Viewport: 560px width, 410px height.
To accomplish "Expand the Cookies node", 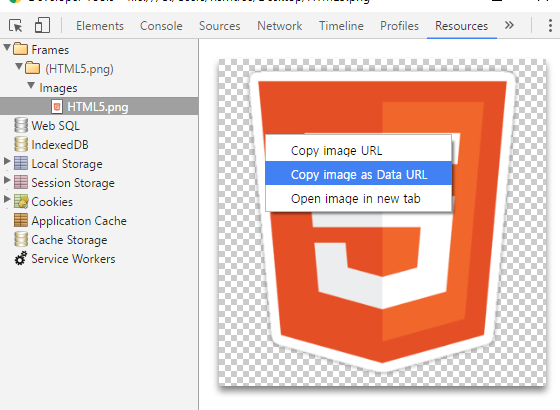I will click(x=7, y=199).
